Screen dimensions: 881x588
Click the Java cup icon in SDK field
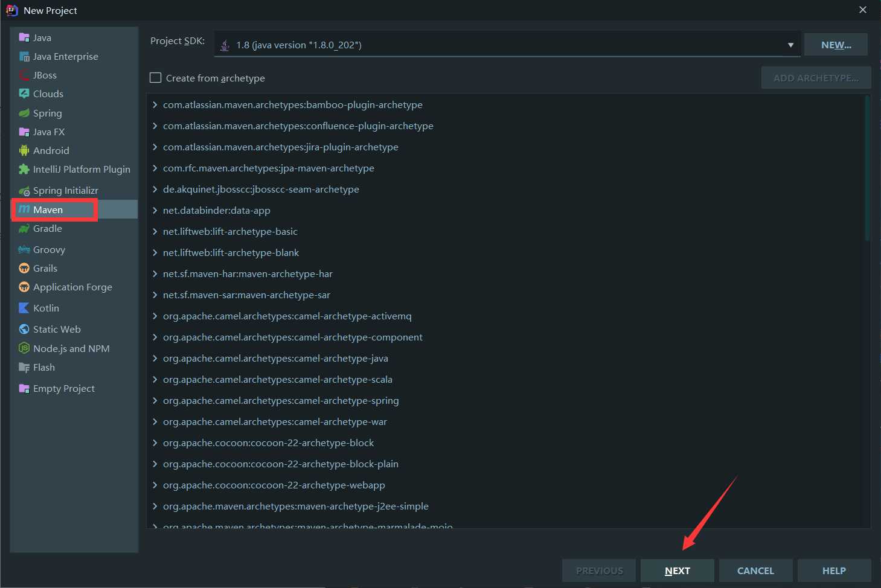coord(225,45)
